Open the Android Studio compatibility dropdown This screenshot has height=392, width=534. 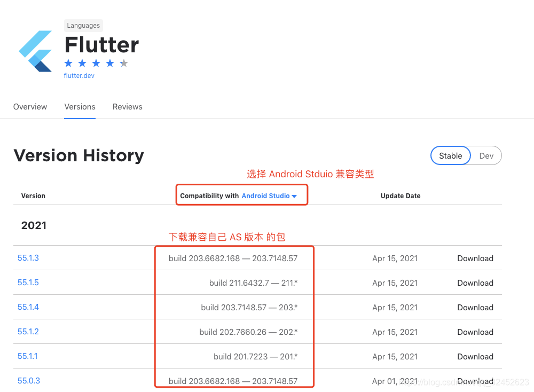[x=269, y=196]
